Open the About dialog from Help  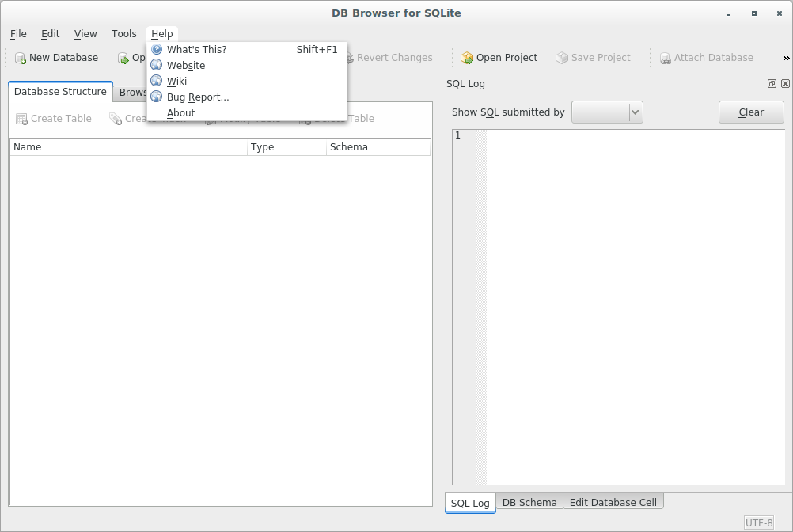click(180, 112)
